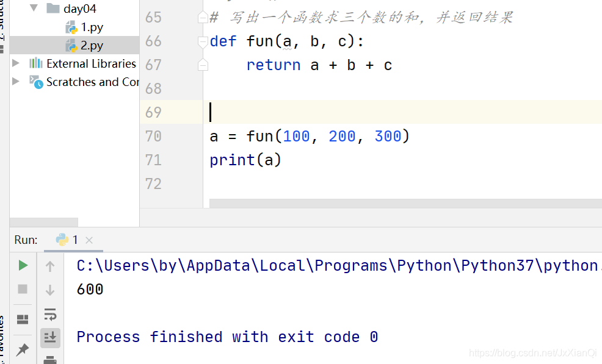Toggle soft-wrap in Run console
The width and height of the screenshot is (602, 364).
pos(50,314)
